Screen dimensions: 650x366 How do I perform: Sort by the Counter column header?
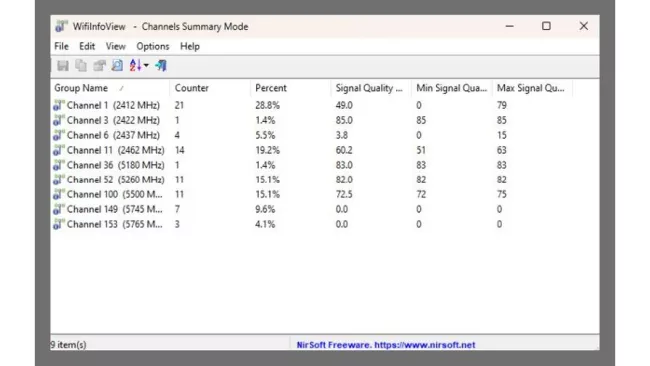pos(210,88)
